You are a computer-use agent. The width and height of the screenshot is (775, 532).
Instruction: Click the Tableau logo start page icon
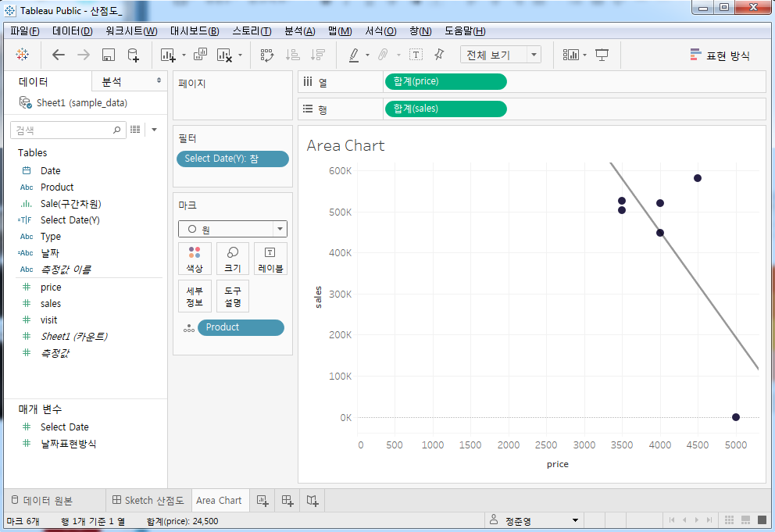[x=22, y=55]
